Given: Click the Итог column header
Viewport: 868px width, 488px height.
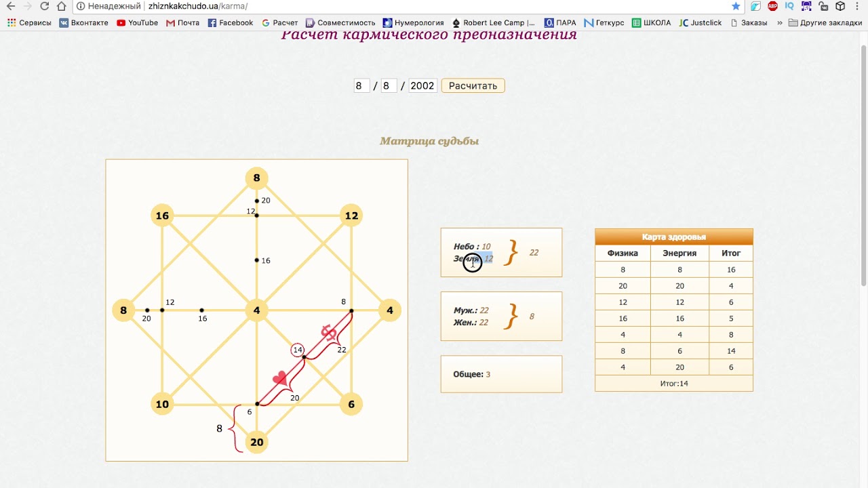Looking at the screenshot, I should [731, 253].
